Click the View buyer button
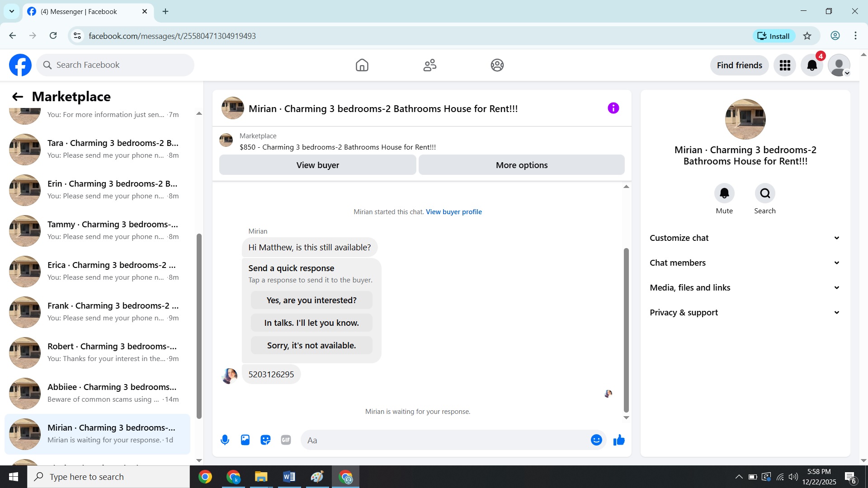 point(317,165)
